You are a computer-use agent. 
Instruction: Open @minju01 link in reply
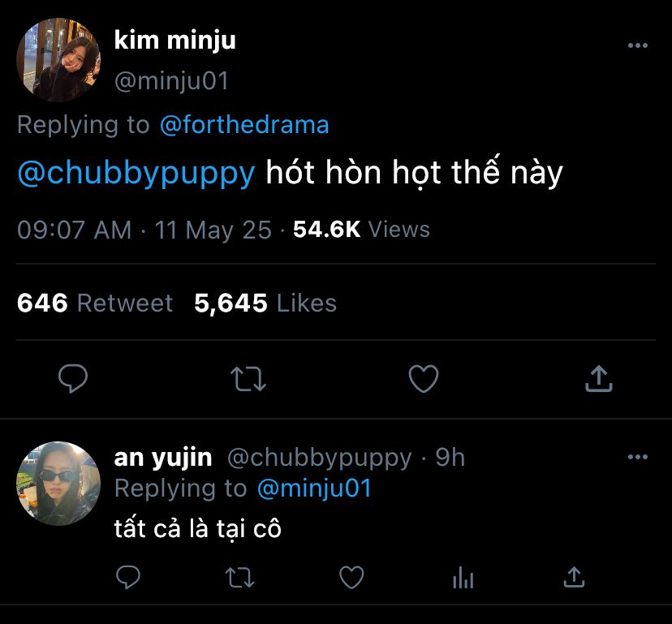click(313, 488)
